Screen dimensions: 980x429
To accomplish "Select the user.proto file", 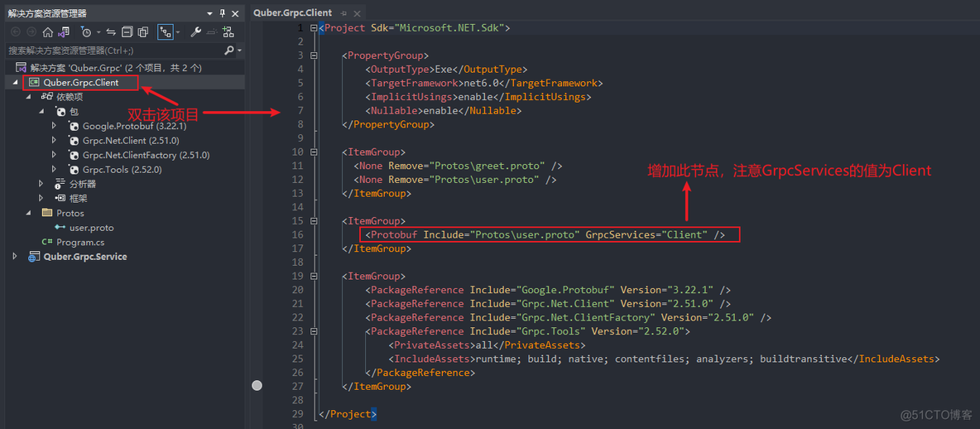I will tap(91, 228).
